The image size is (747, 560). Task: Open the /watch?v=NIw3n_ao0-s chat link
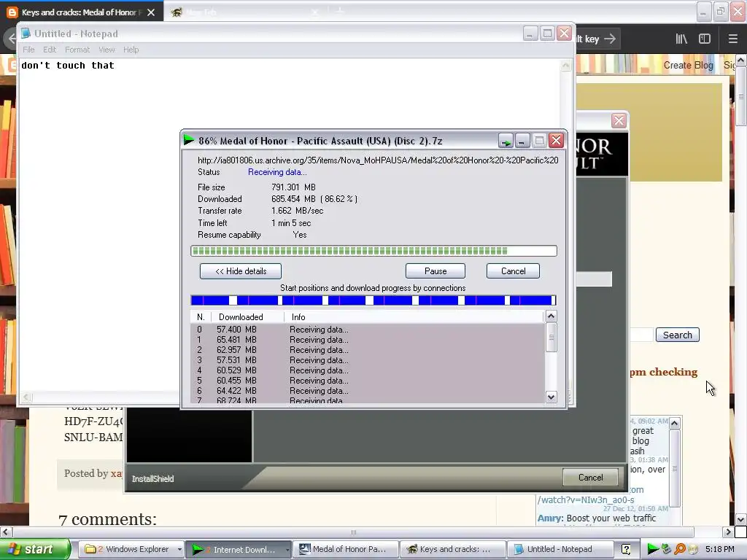[x=586, y=500]
